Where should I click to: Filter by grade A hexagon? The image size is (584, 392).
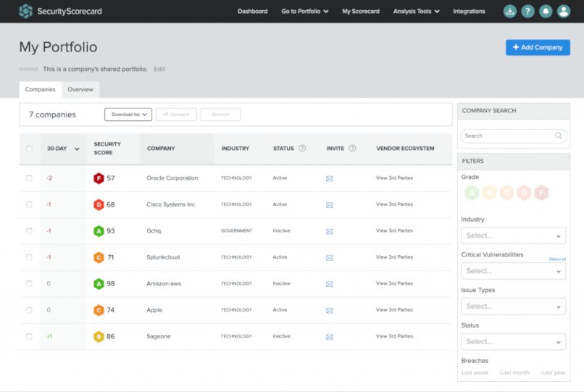point(472,193)
